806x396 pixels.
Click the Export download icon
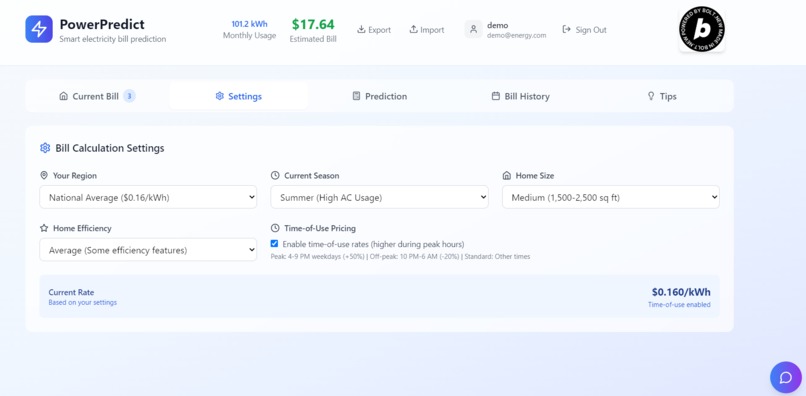[361, 29]
